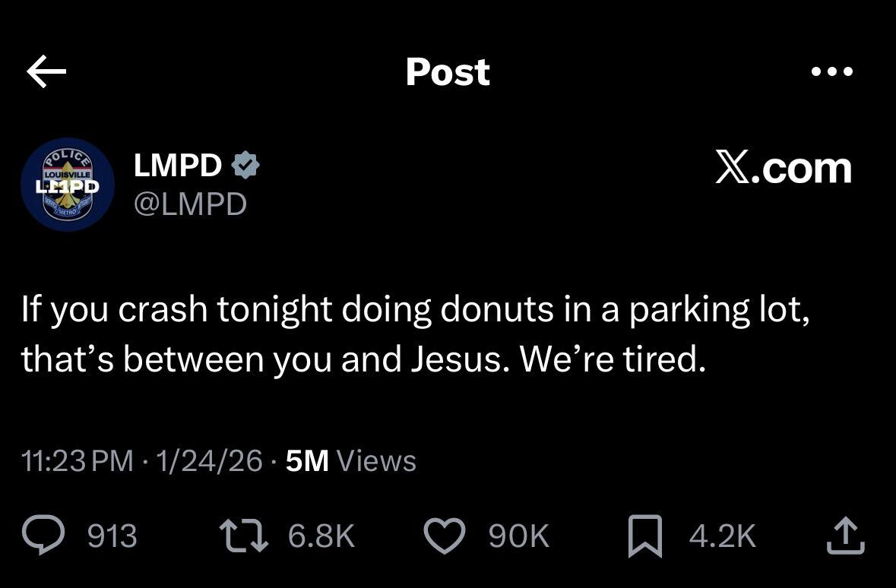Image resolution: width=896 pixels, height=588 pixels.
Task: Open the @LMPD handle profile
Action: [190, 203]
